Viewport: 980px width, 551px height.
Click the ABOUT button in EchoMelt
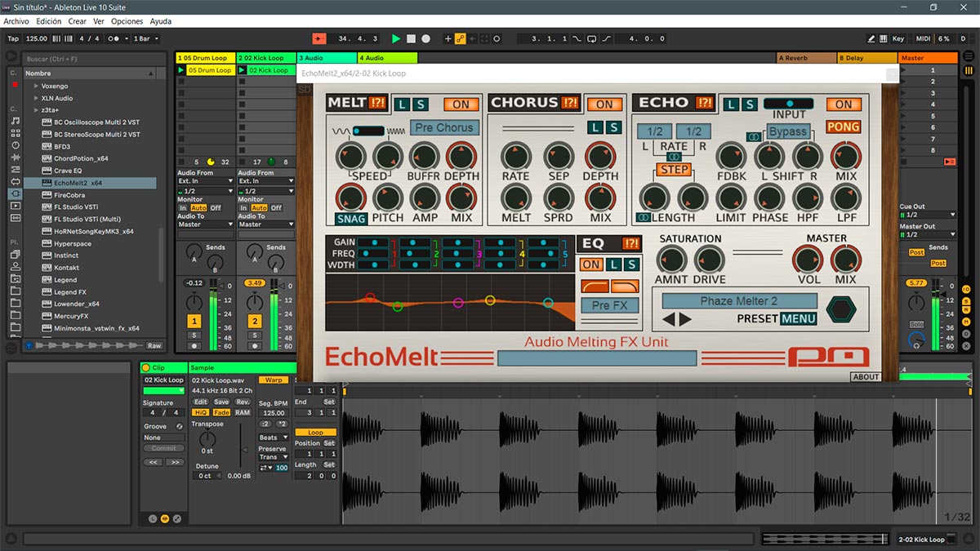866,377
